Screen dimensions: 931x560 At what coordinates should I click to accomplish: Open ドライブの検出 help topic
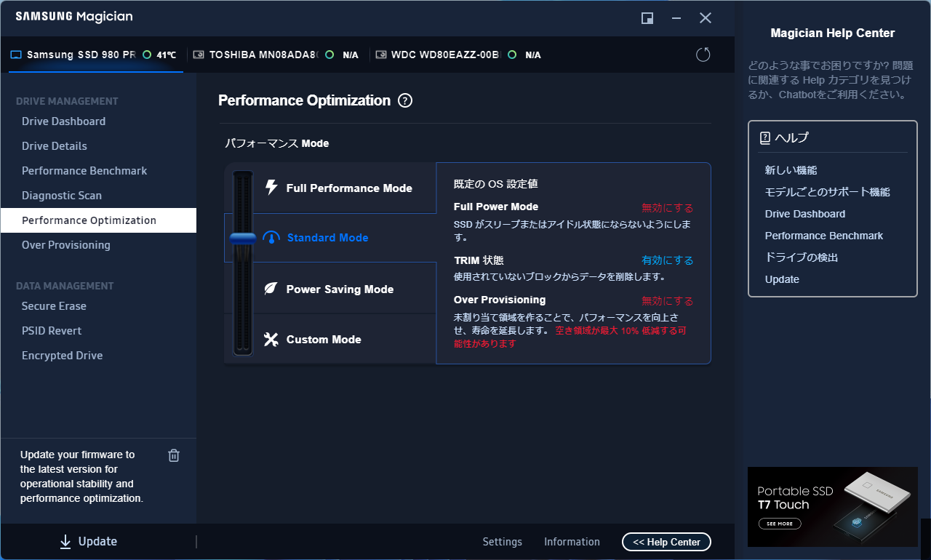(802, 257)
